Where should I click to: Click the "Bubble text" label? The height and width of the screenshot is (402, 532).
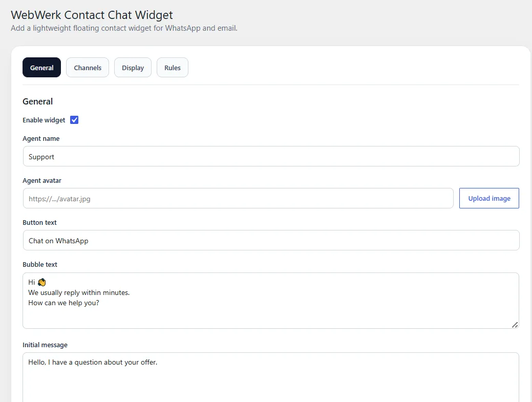[40, 264]
